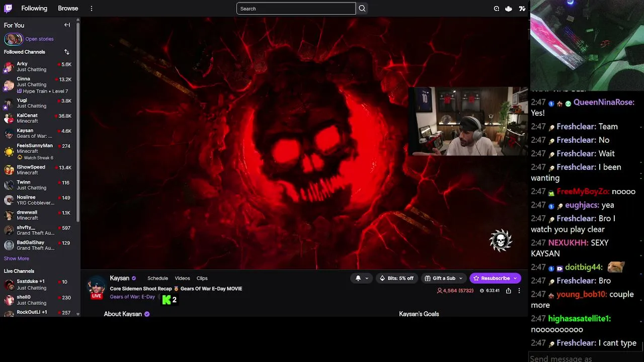The height and width of the screenshot is (362, 644).
Task: Click the Open stories link
Action: (x=39, y=39)
